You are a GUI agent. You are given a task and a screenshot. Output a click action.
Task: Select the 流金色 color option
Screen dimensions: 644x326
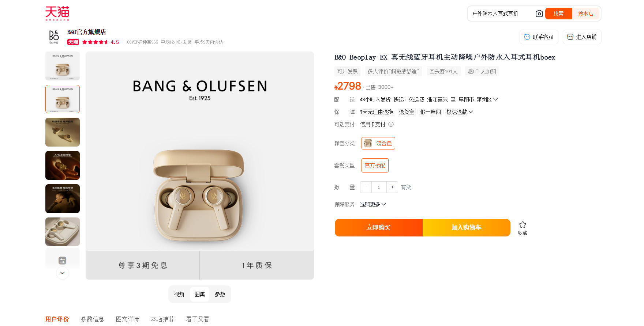pyautogui.click(x=378, y=143)
